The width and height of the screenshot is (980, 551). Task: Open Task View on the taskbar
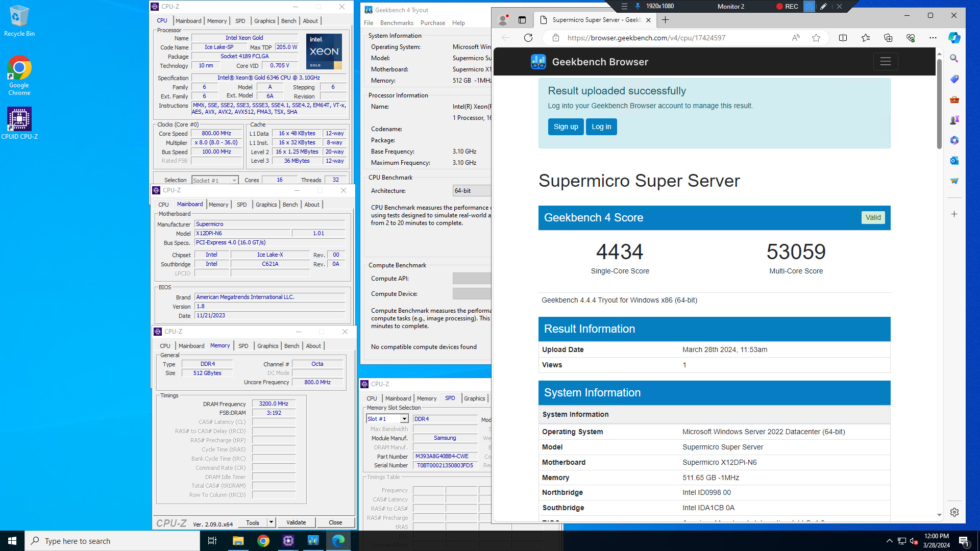[x=212, y=541]
